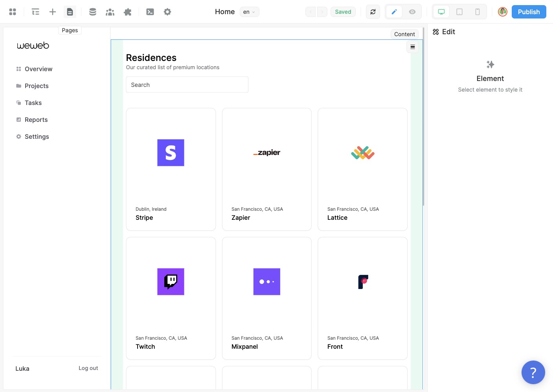Click the Dublin, Ireland location text
The height and width of the screenshot is (392, 553).
click(151, 209)
